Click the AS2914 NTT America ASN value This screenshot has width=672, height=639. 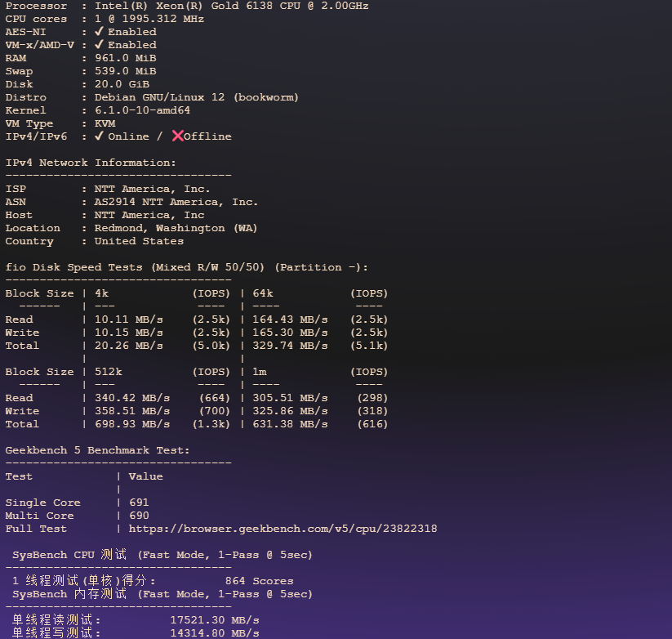(176, 202)
